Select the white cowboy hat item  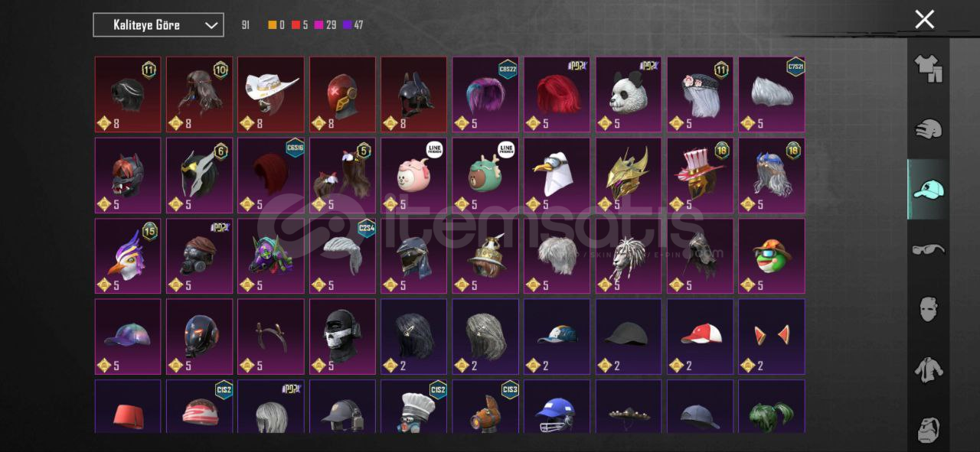[x=271, y=94]
